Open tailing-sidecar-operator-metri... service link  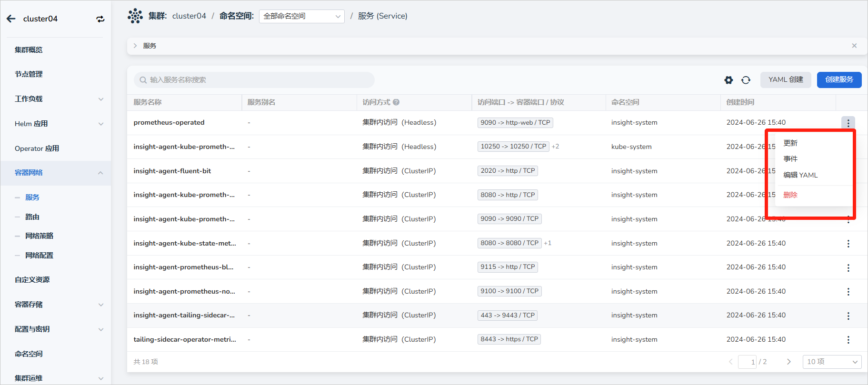tap(185, 340)
